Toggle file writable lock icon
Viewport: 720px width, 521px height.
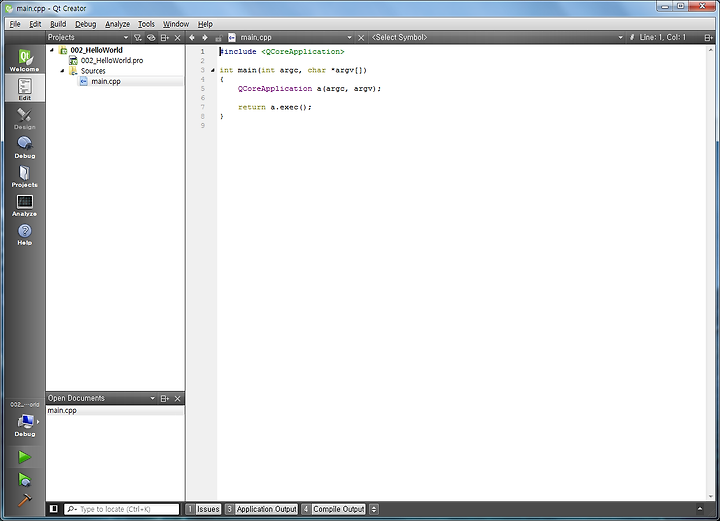(219, 38)
